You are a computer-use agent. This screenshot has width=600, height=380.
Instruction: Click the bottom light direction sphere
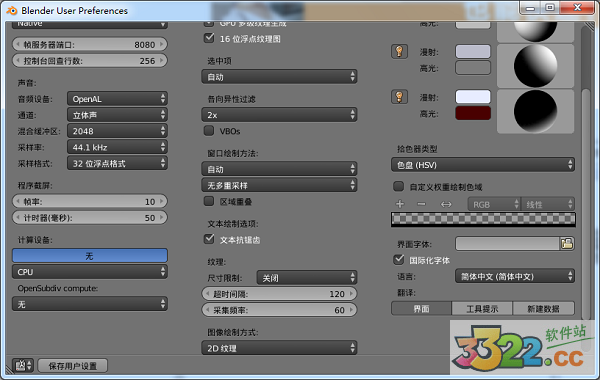point(535,111)
